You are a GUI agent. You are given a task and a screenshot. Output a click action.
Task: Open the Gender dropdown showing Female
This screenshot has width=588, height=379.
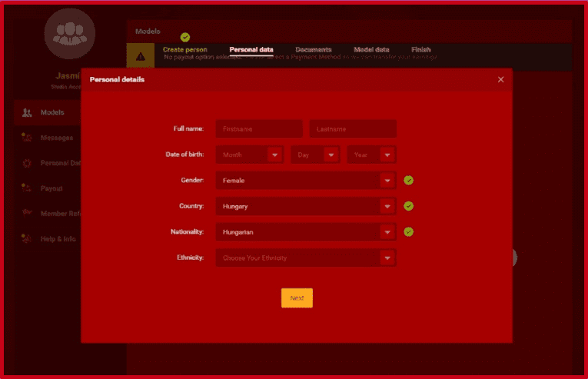tap(306, 181)
